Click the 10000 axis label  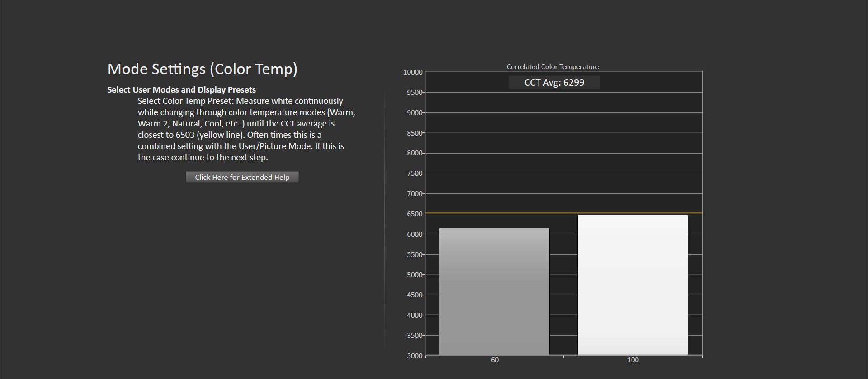[x=413, y=72]
